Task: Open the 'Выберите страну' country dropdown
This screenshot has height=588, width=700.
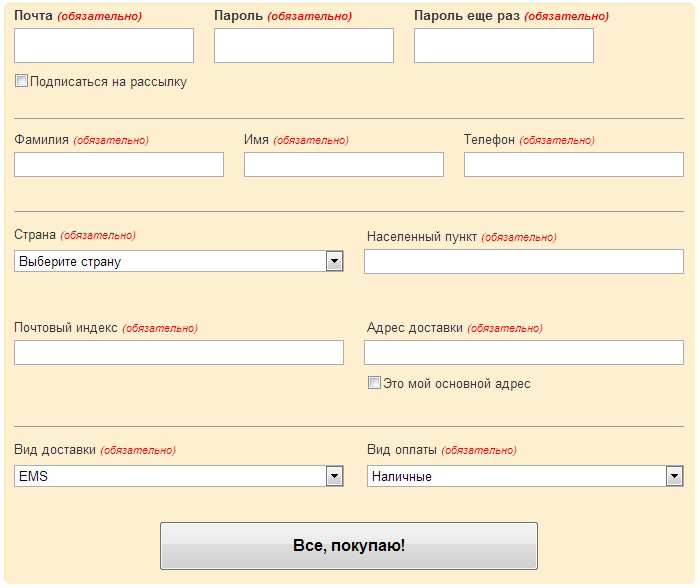Action: 170,262
